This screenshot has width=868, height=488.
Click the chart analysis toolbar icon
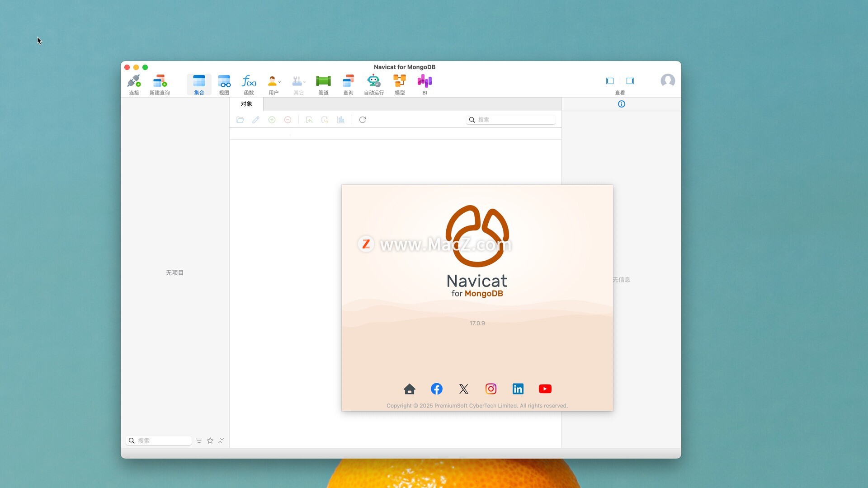[341, 120]
